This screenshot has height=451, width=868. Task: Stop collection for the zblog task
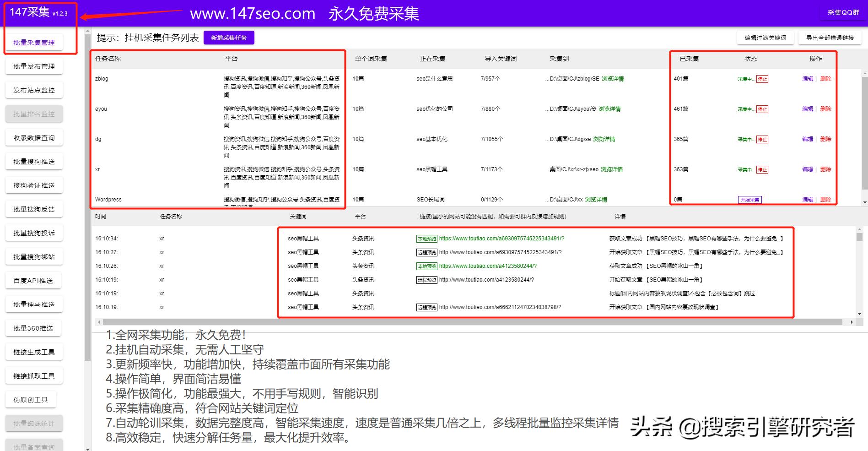[x=762, y=79]
